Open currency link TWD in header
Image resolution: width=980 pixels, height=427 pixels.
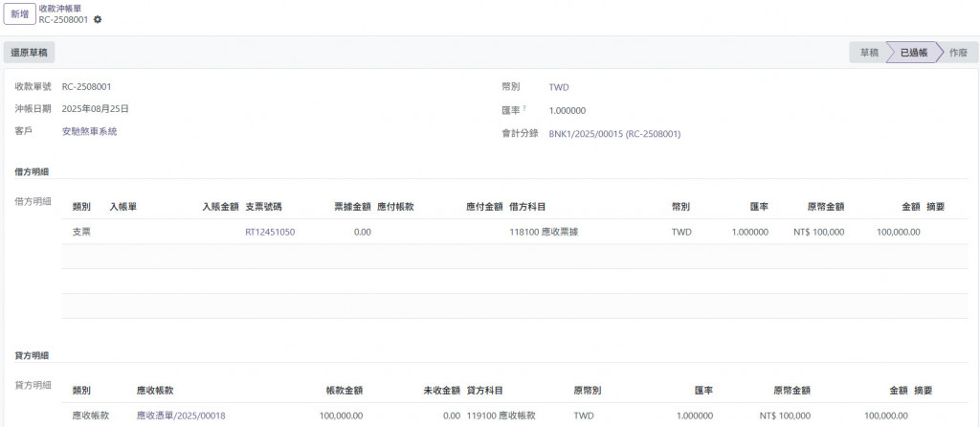[x=559, y=87]
